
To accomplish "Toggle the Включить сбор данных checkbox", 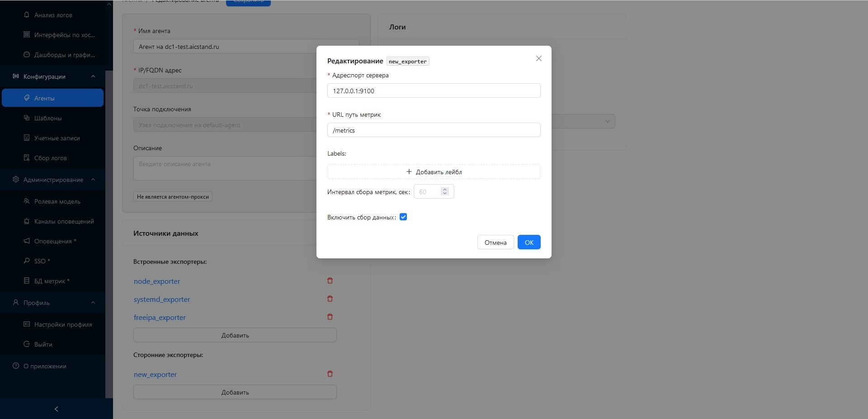I will click(x=403, y=217).
